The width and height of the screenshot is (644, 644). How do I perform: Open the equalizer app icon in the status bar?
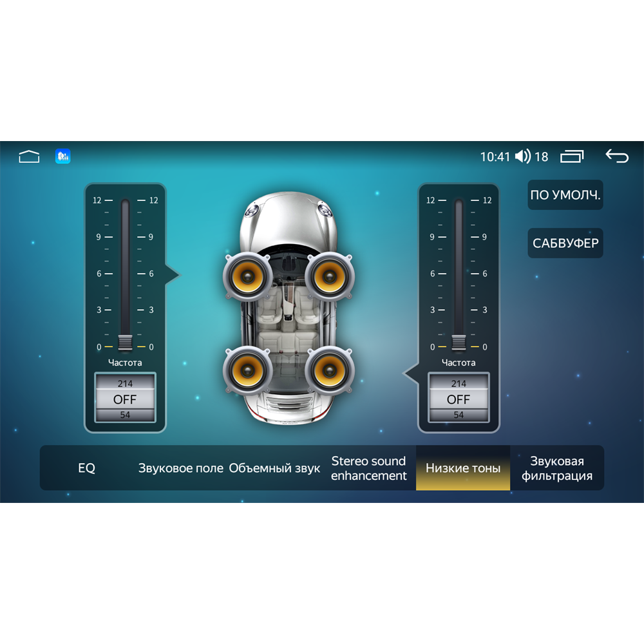(63, 156)
